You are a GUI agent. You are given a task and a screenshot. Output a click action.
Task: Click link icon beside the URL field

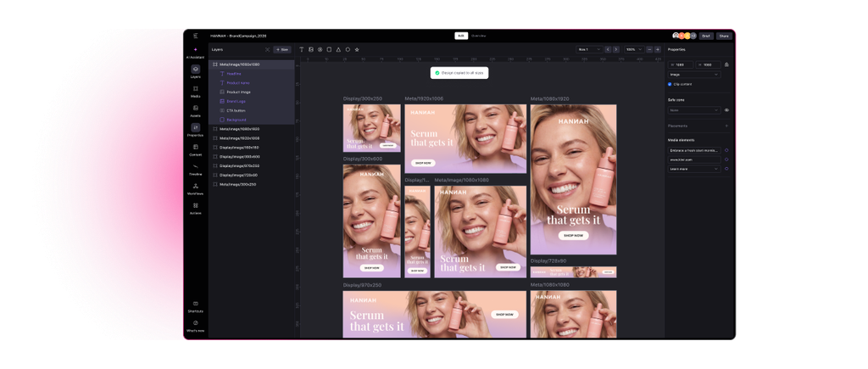point(726,159)
